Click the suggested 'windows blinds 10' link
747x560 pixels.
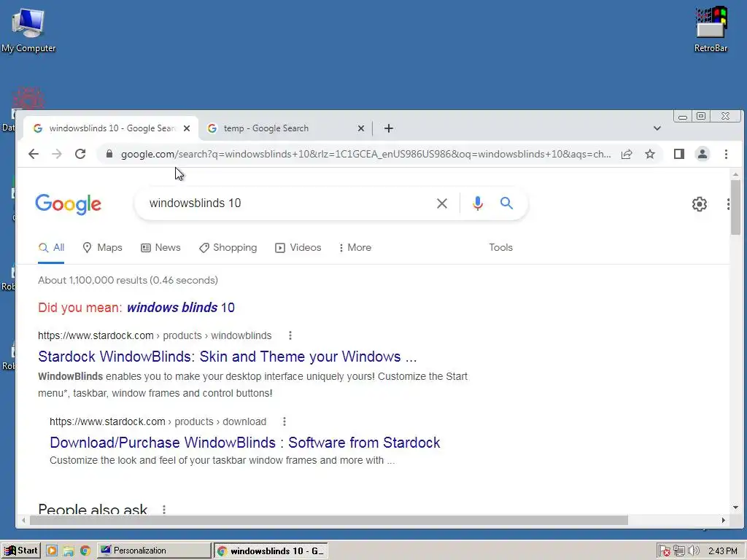(x=181, y=308)
